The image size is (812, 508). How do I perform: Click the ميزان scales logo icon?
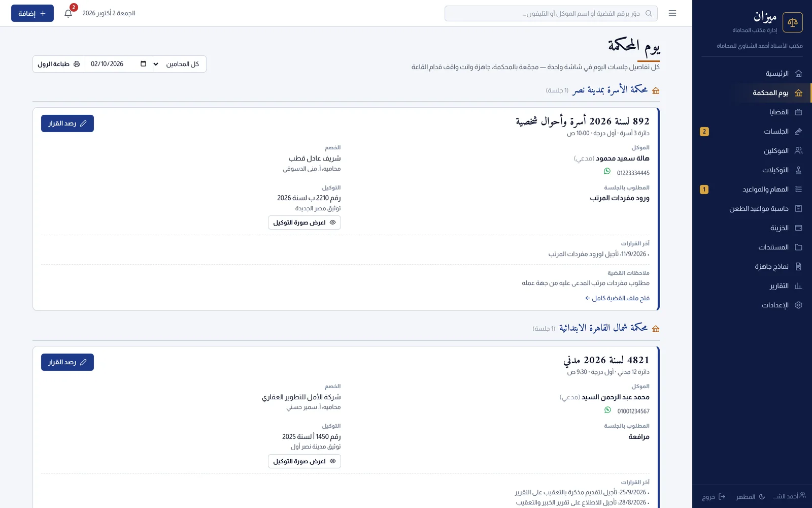(x=793, y=22)
